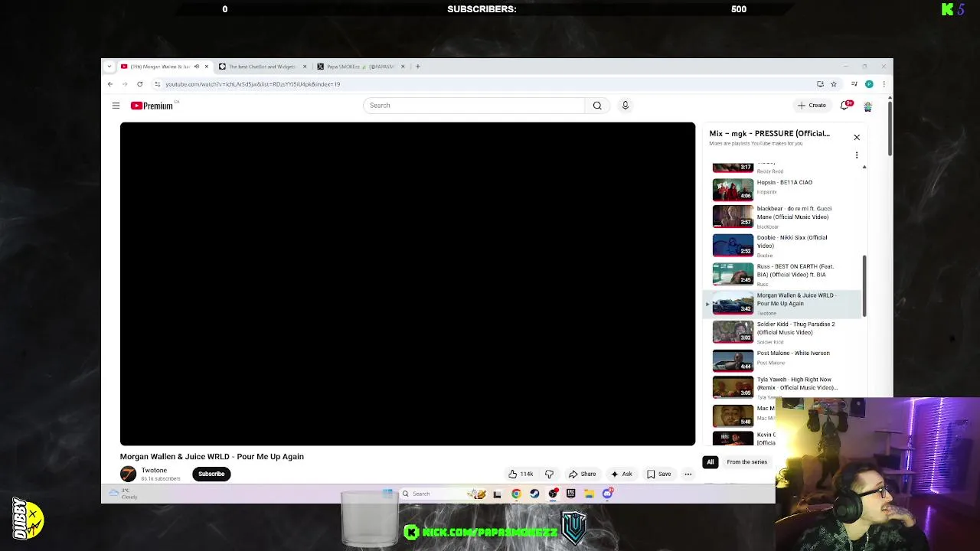The width and height of the screenshot is (980, 551).
Task: Open the YouTube guide hamburger menu
Action: tap(116, 106)
